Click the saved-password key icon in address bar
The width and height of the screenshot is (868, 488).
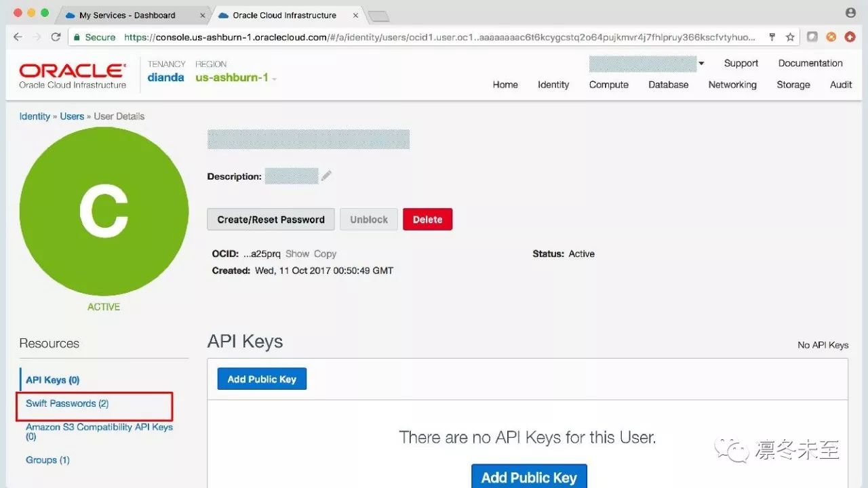(772, 37)
